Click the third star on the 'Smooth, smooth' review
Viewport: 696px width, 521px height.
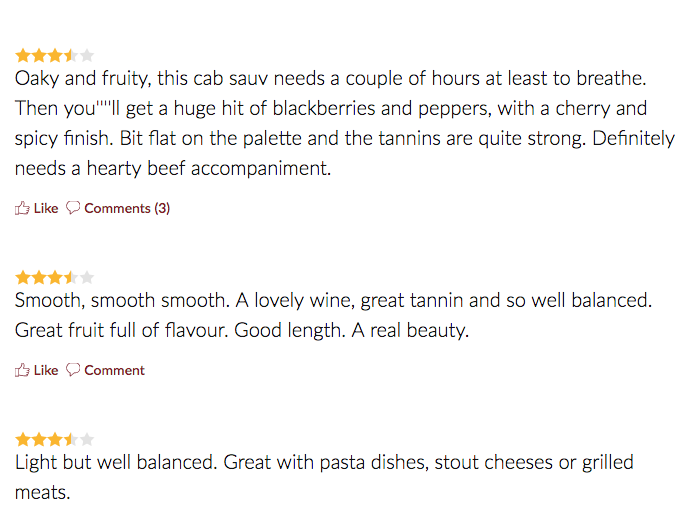pos(55,277)
